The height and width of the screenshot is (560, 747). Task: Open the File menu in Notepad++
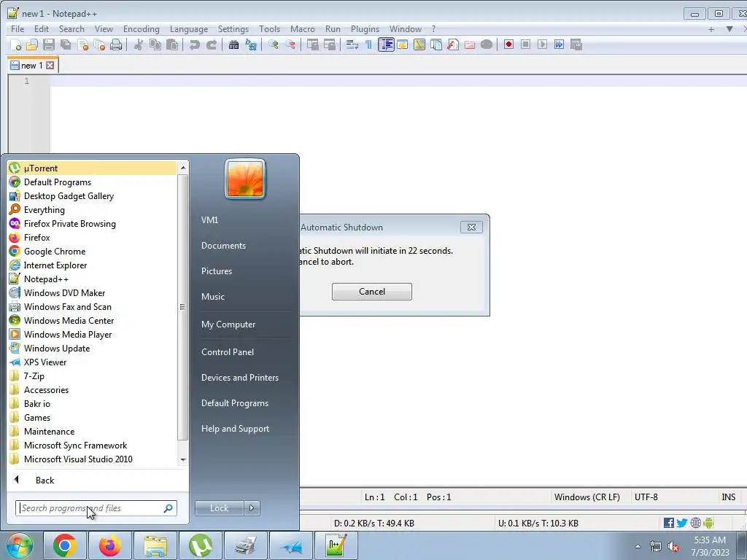click(18, 29)
